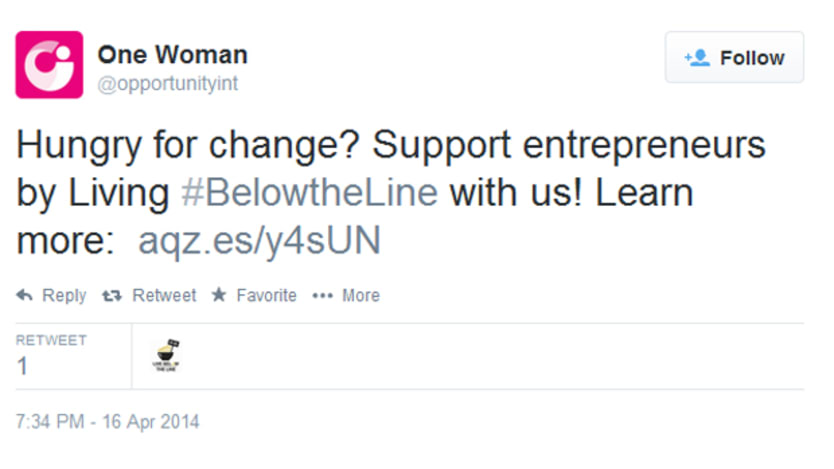Select the Favorite text label
Viewport: 834px width, 469px height.
point(266,295)
